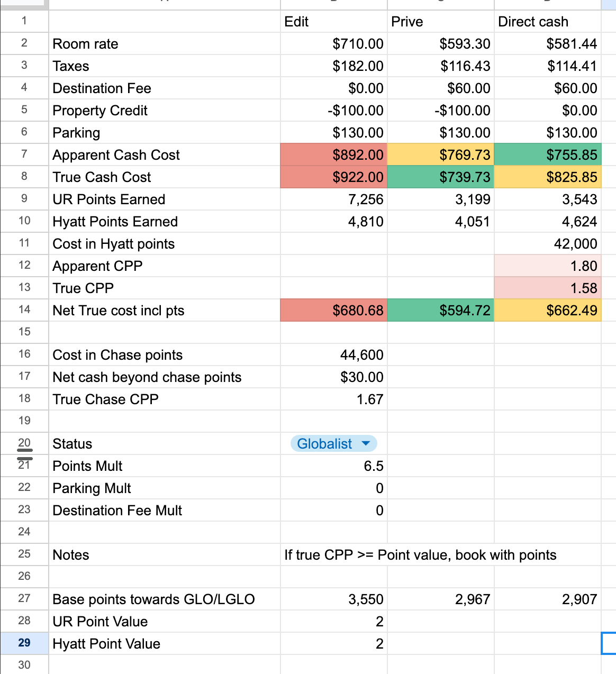Click the Edit column title cell

333,22
